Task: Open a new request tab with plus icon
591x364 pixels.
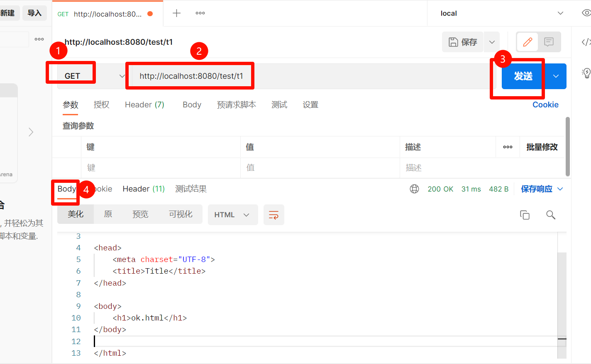Action: (x=176, y=13)
